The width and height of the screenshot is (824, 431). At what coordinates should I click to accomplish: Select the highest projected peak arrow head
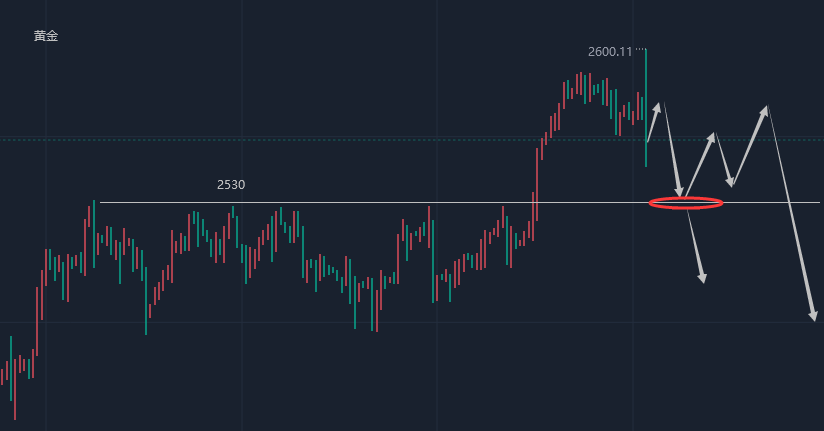tap(766, 109)
